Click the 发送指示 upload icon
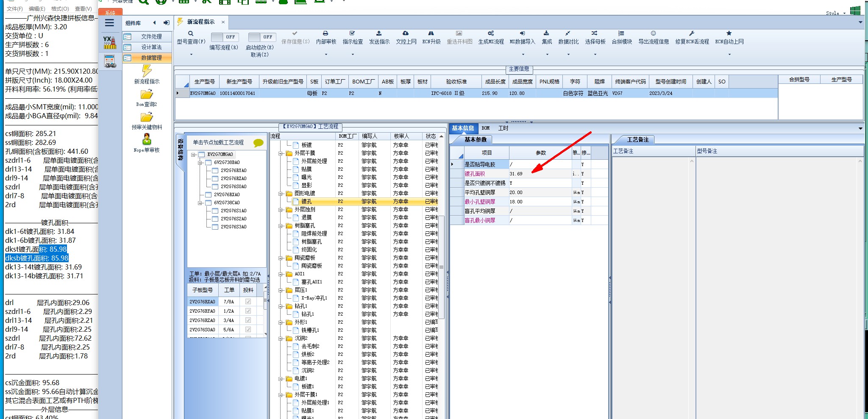 pyautogui.click(x=379, y=33)
